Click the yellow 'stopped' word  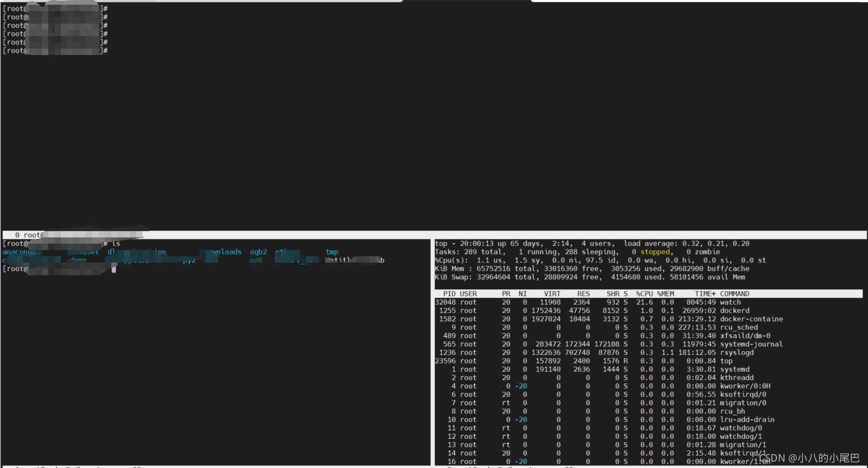click(x=655, y=252)
